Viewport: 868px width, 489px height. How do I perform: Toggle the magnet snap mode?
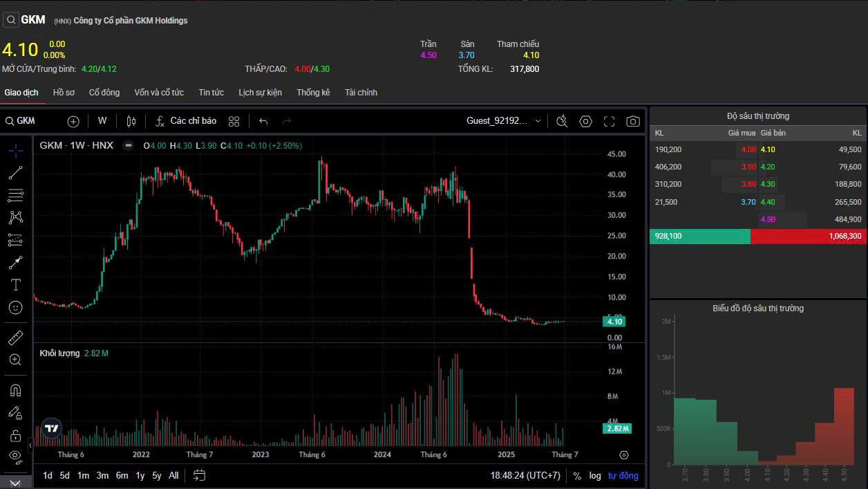15,390
